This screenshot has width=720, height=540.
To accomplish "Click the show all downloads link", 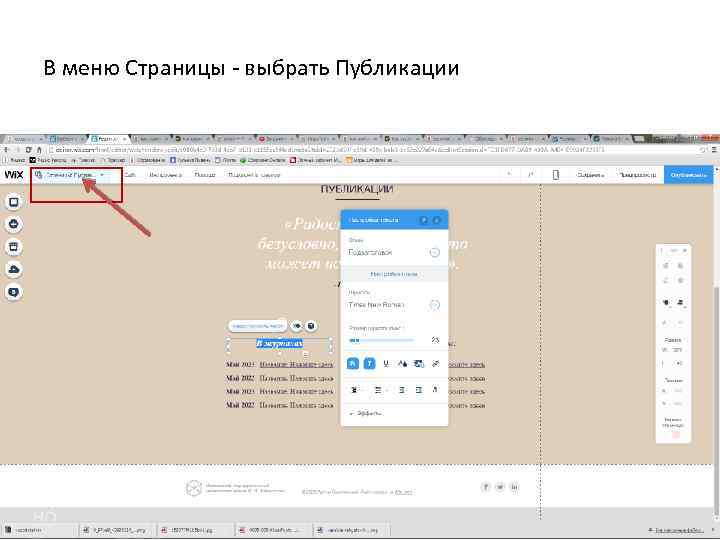I will 678,530.
